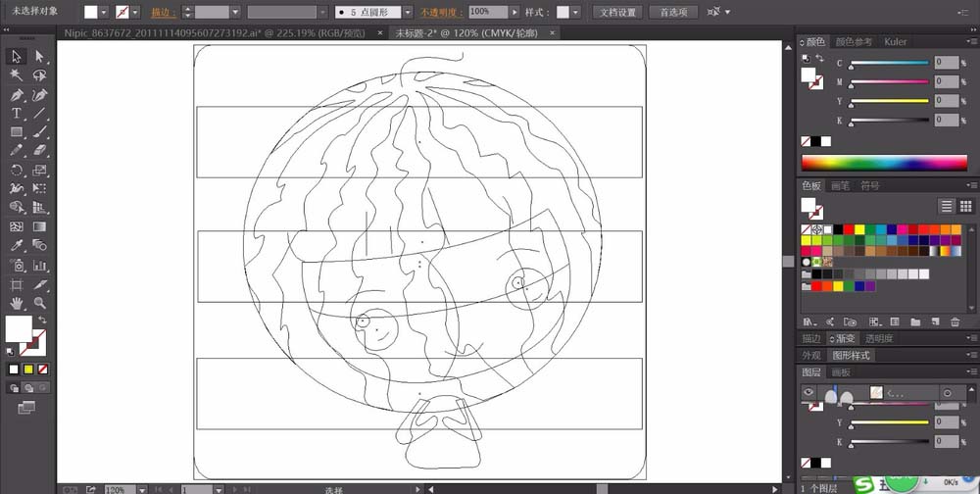The width and height of the screenshot is (980, 494).
Task: Select the Pencil tool
Action: pyautogui.click(x=17, y=151)
